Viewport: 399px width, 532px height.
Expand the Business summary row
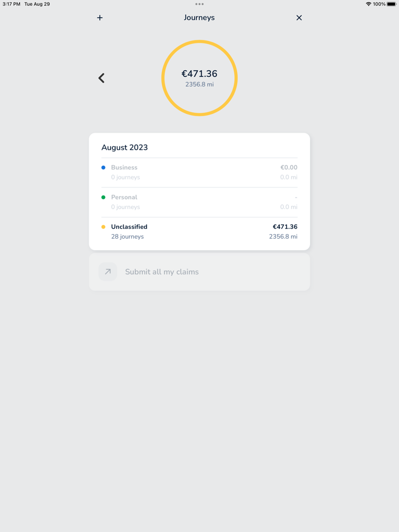[199, 172]
